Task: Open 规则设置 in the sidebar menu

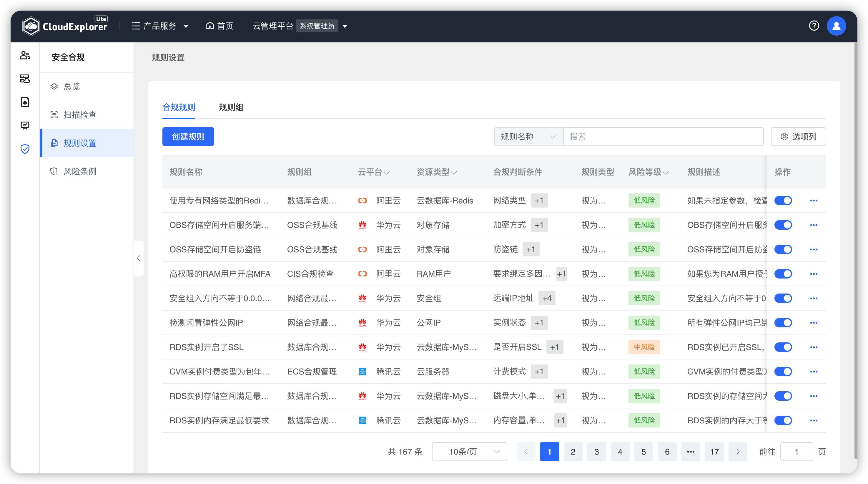Action: [x=87, y=143]
